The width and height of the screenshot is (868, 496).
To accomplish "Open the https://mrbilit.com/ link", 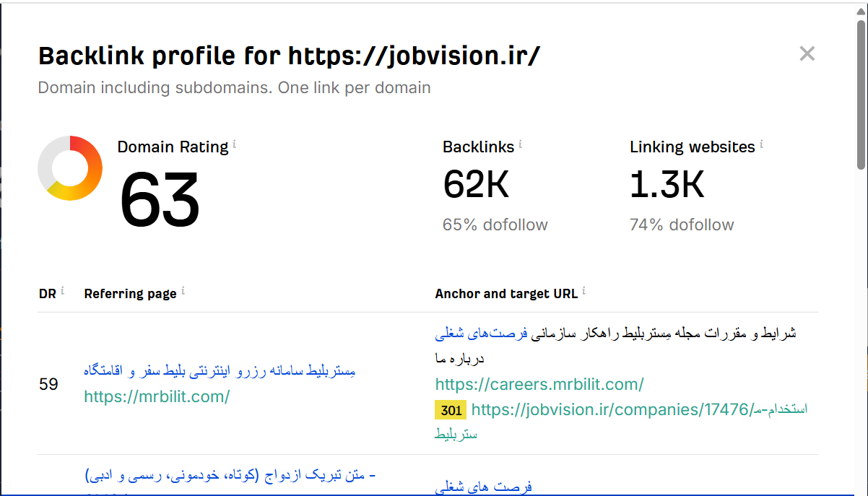I will coord(156,396).
